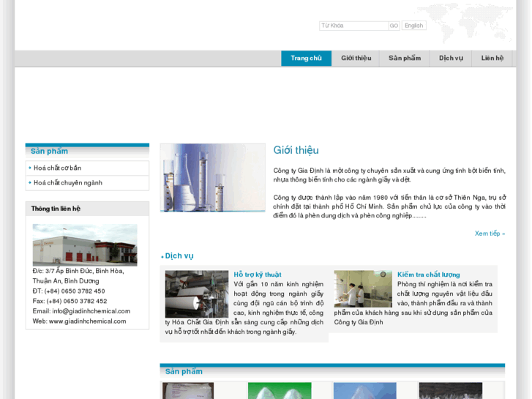Select Hoá chất cơ bản in sidebar

pos(57,168)
